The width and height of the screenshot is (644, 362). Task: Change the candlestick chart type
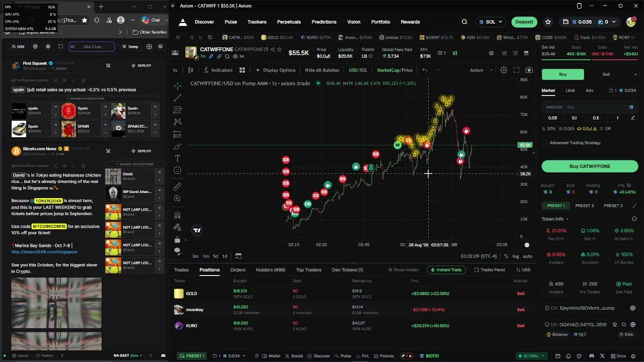[191, 70]
